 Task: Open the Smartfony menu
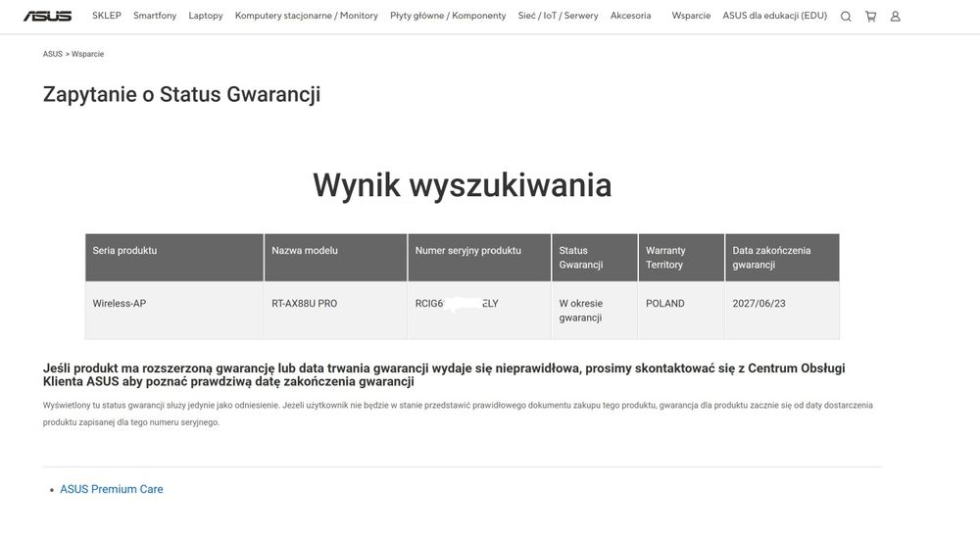[x=155, y=16]
